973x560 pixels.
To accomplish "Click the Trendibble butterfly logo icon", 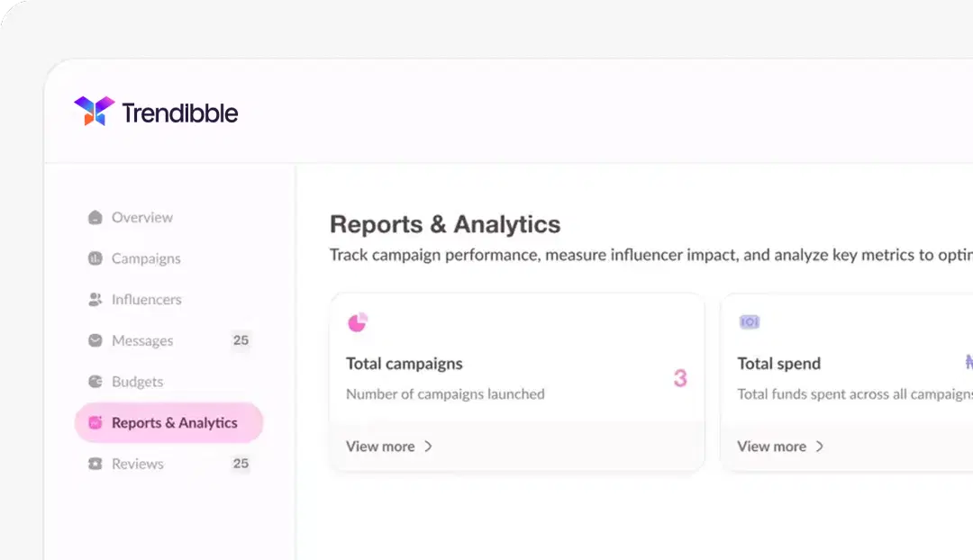I will (x=94, y=112).
